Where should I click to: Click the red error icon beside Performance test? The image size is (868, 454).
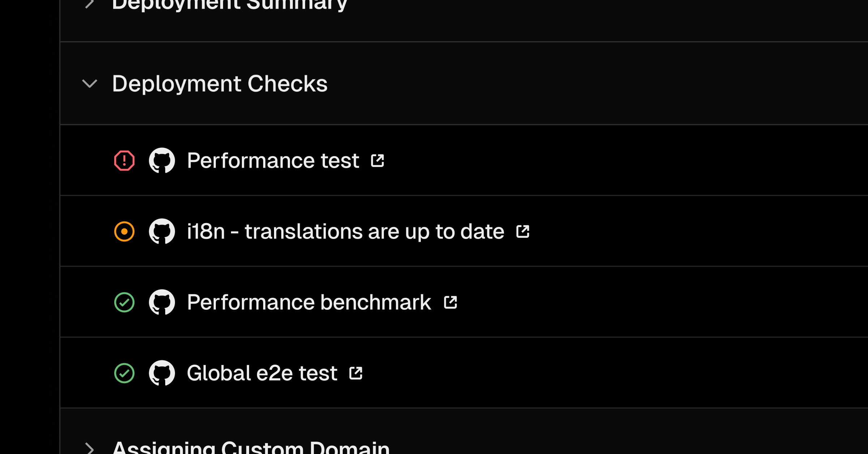[x=124, y=160]
